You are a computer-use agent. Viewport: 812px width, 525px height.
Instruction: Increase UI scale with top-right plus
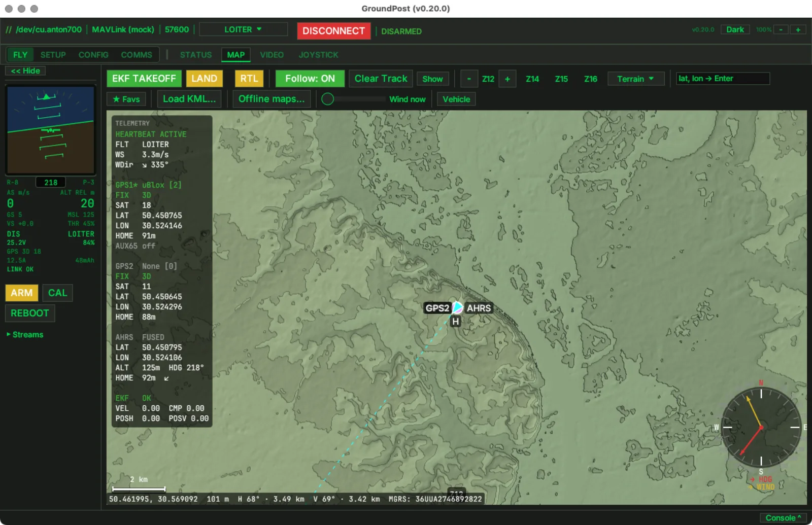click(x=798, y=29)
